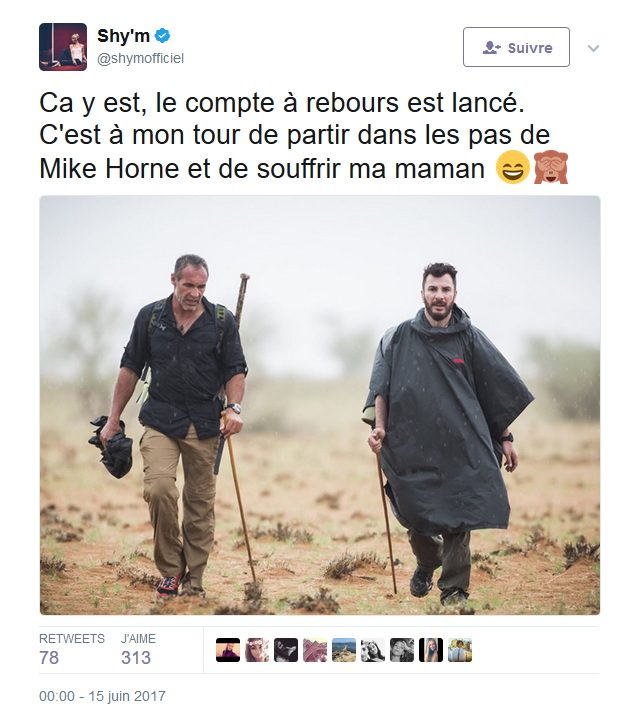The height and width of the screenshot is (714, 638).
Task: Open Shy'm's profile picture
Action: [x=63, y=47]
